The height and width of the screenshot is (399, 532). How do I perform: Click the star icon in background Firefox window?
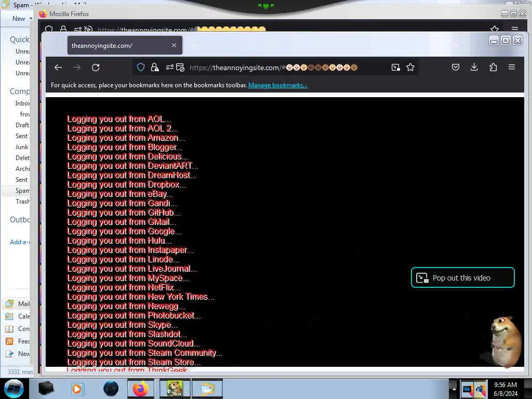pyautogui.click(x=495, y=29)
